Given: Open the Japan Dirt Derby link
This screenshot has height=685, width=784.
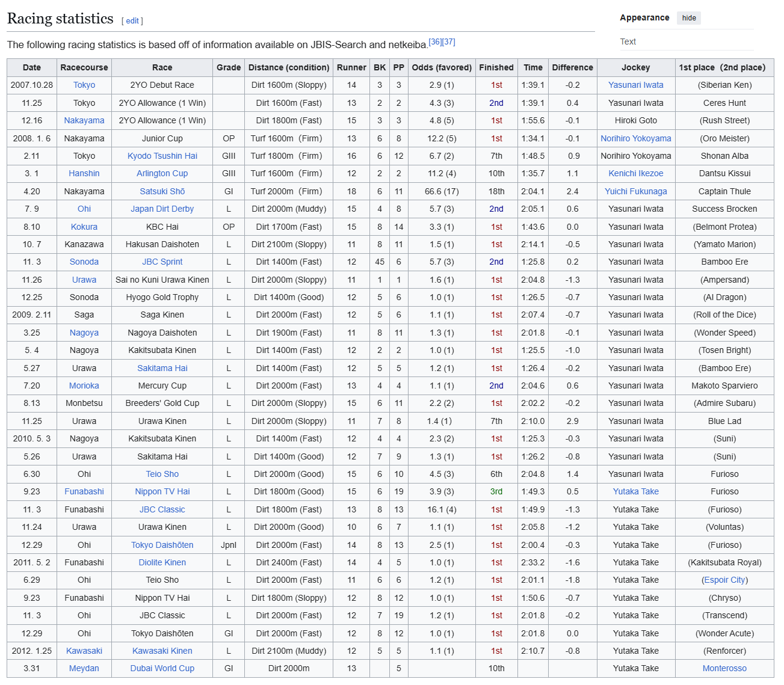Looking at the screenshot, I should 162,209.
